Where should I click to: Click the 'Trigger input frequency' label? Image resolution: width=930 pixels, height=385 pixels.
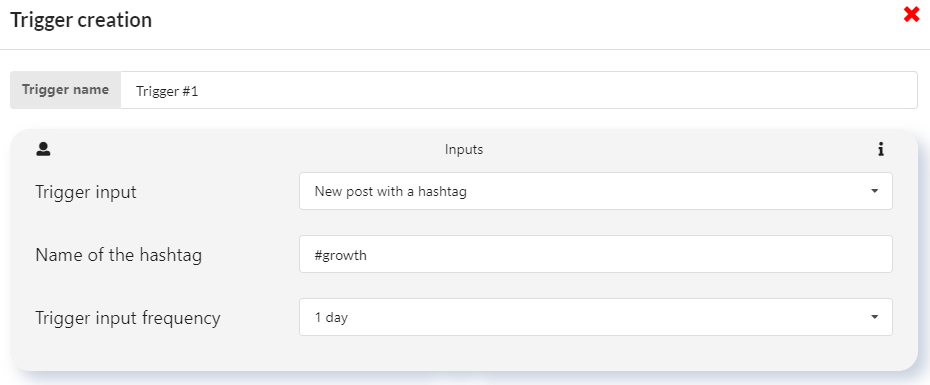pyautogui.click(x=128, y=319)
